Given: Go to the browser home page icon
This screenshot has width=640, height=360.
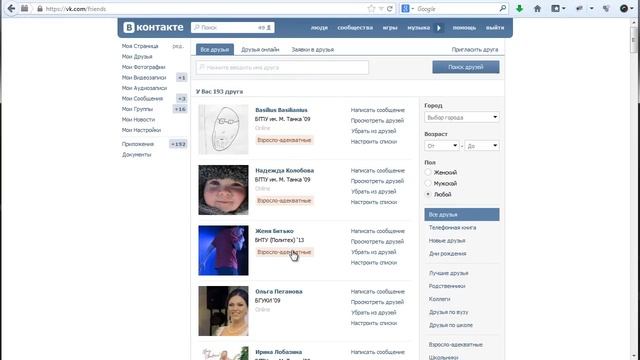Looking at the screenshot, I should [x=537, y=9].
